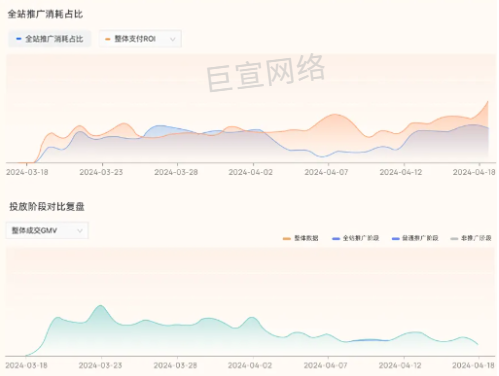499x376 pixels.
Task: Click 2024-03-23 on the GMV chart axis
Action: [100, 365]
